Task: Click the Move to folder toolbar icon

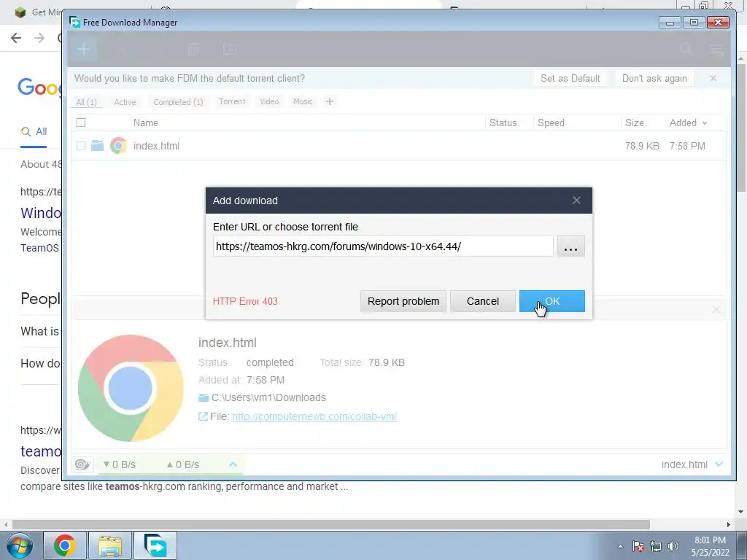Action: (x=230, y=49)
